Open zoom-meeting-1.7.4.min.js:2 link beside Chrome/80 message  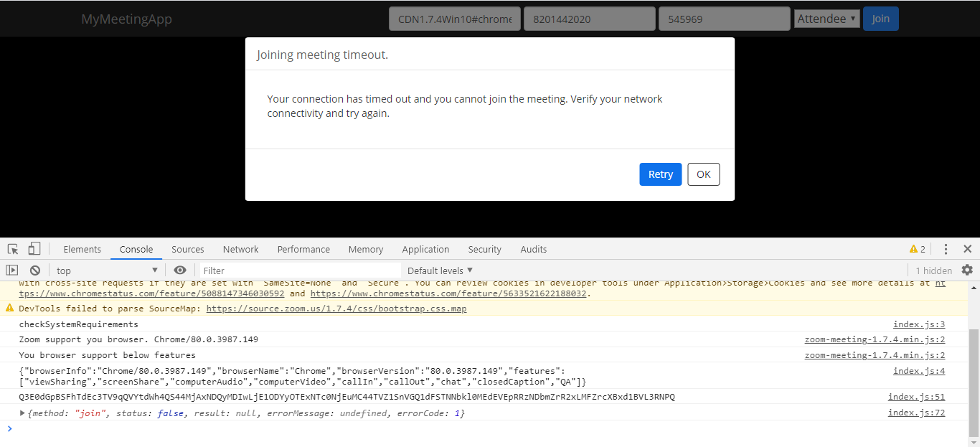(875, 339)
